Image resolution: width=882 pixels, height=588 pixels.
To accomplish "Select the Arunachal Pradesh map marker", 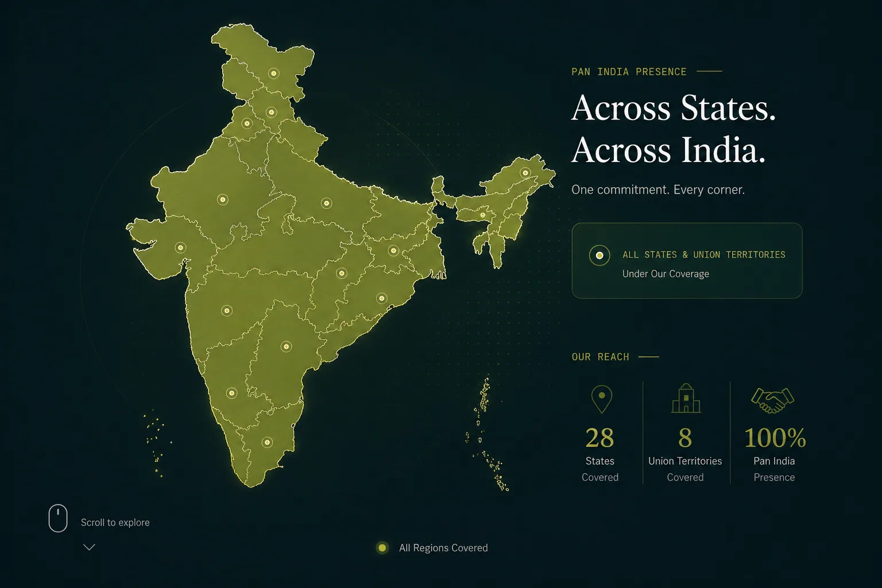I will coord(525,173).
